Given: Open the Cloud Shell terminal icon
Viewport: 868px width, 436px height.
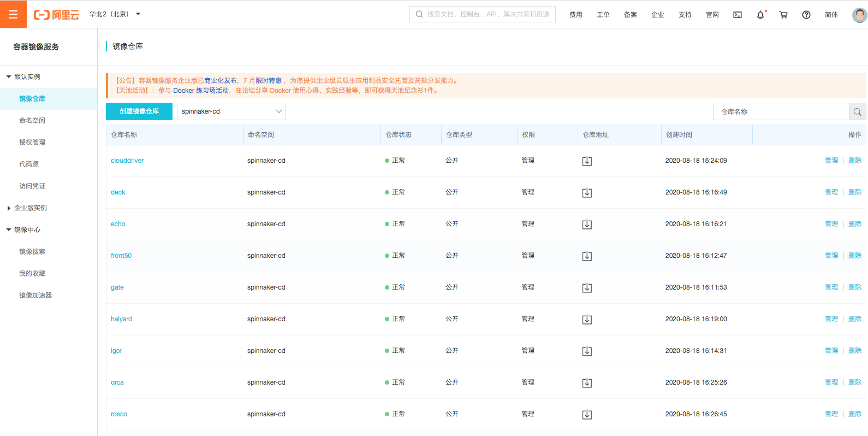Looking at the screenshot, I should click(x=738, y=15).
